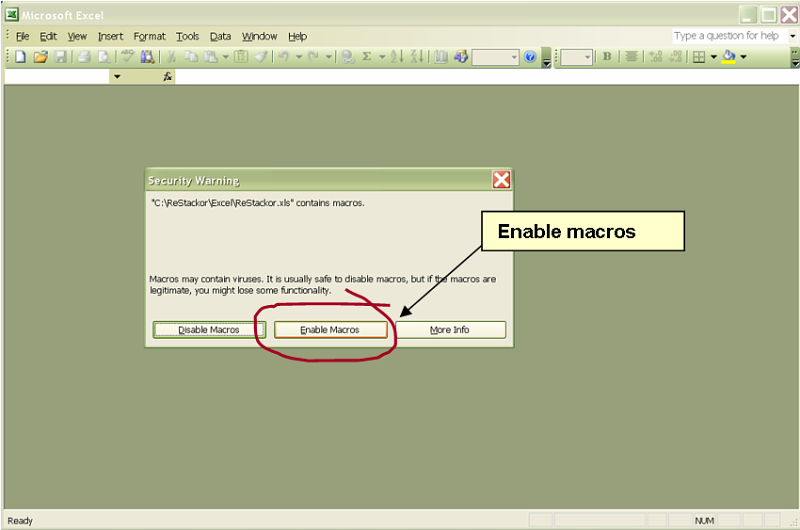Click the Fill Color paint bucket icon
The image size is (800, 530).
729,57
